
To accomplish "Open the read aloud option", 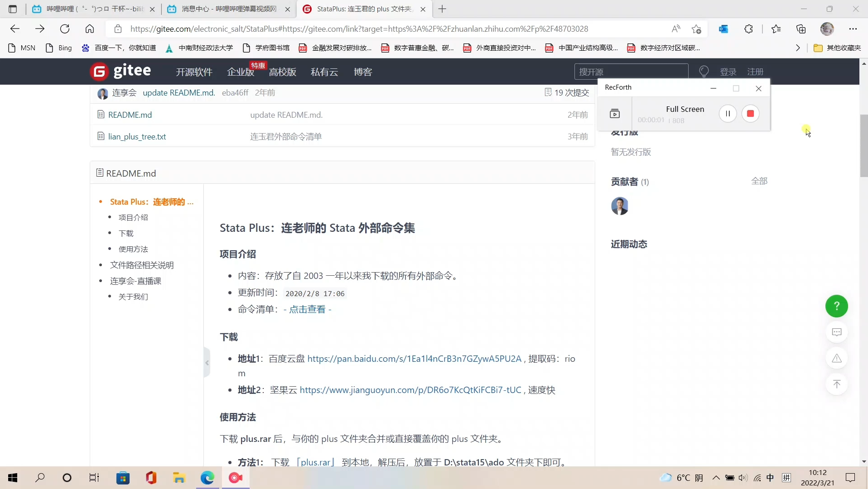I will coord(676,29).
